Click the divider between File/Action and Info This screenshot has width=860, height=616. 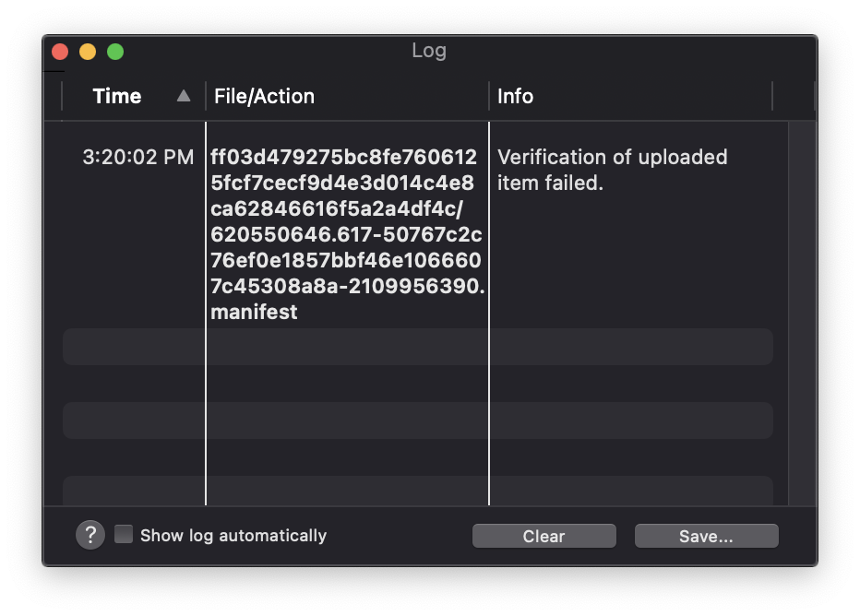[489, 96]
